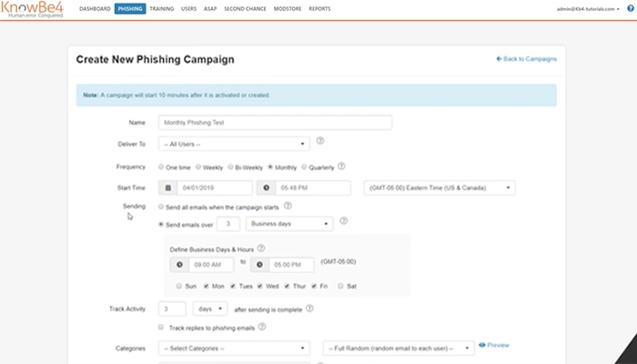Click business hours end 05:00 PM field

pos(291,265)
